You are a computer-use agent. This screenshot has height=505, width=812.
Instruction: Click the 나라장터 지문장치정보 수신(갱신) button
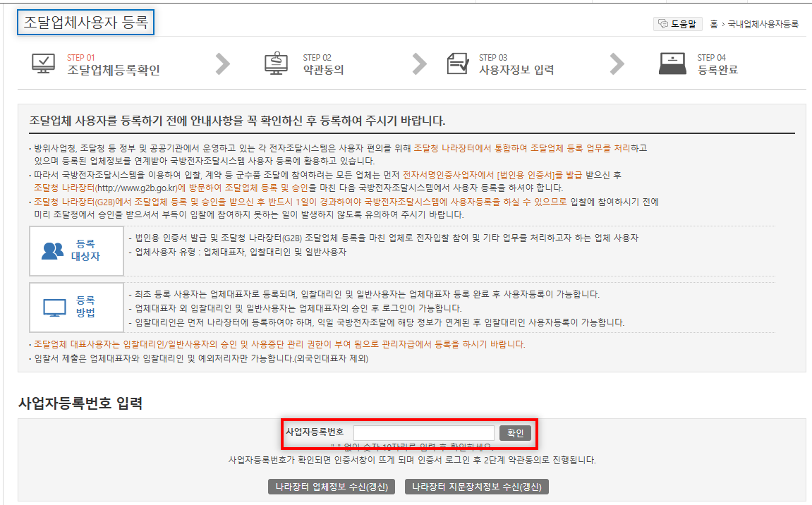pos(476,486)
